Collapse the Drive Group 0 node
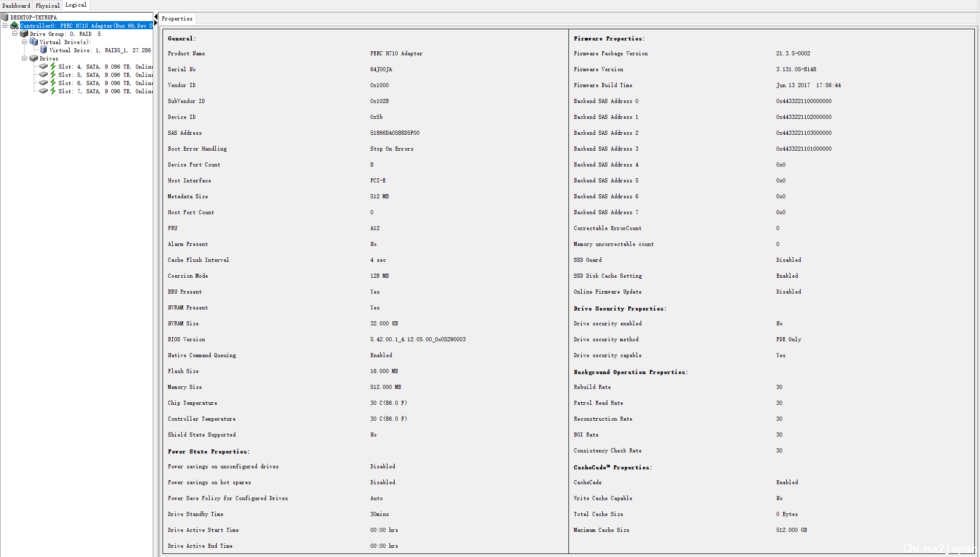The width and height of the screenshot is (980, 557). coord(15,34)
